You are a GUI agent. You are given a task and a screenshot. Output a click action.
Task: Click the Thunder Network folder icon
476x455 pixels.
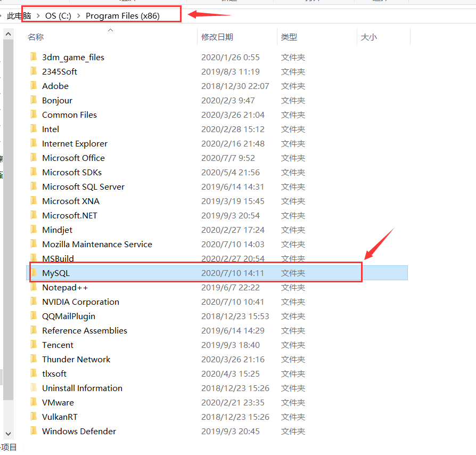(34, 359)
